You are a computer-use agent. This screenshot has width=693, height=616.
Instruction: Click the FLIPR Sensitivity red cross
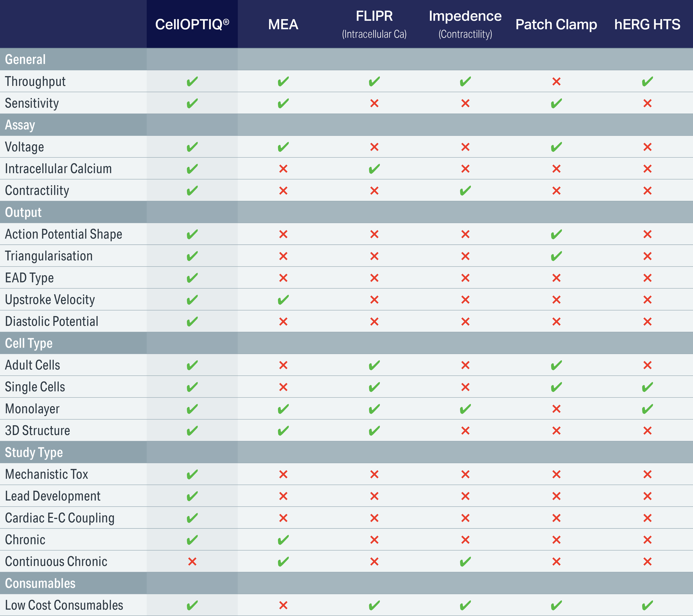point(374,103)
